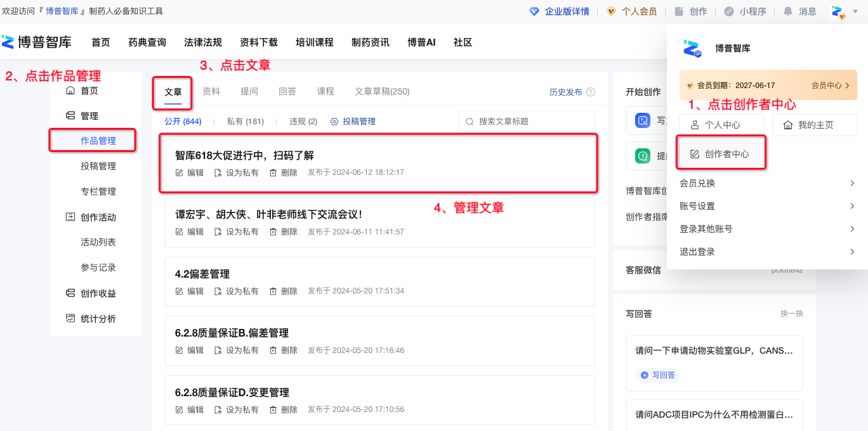This screenshot has height=431, width=868.
Task: Expand the 会员兑换 menu entry
Action: 768,183
